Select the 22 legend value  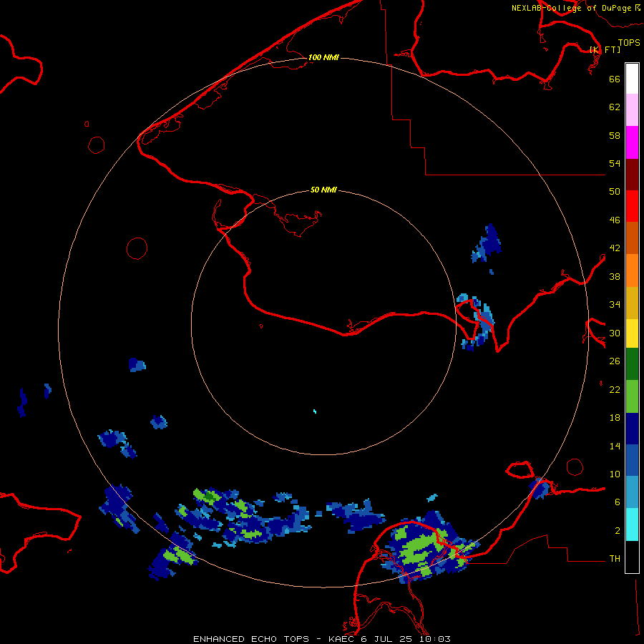coord(615,390)
